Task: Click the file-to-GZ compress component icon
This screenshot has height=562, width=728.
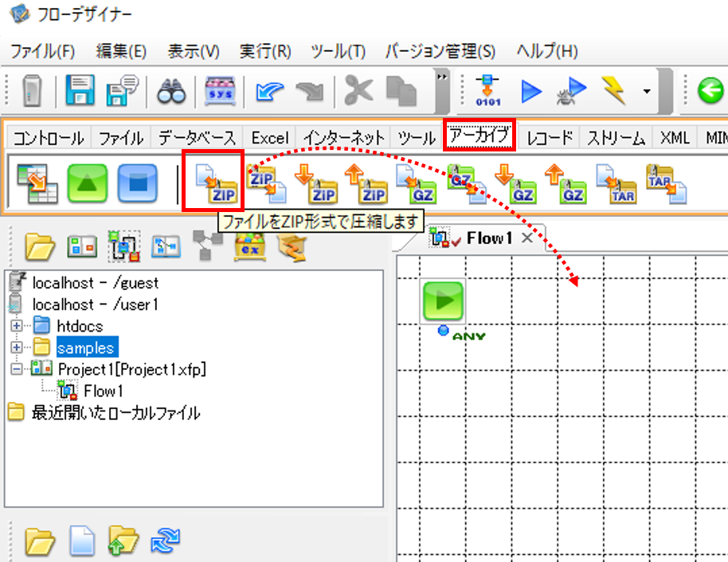Action: [x=415, y=184]
